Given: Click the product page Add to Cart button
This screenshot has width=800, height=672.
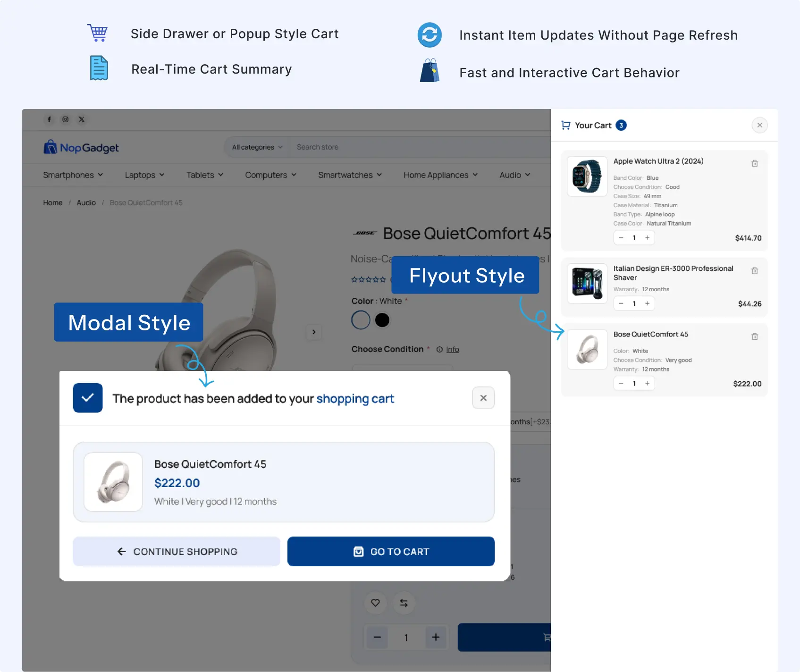Looking at the screenshot, I should [504, 638].
